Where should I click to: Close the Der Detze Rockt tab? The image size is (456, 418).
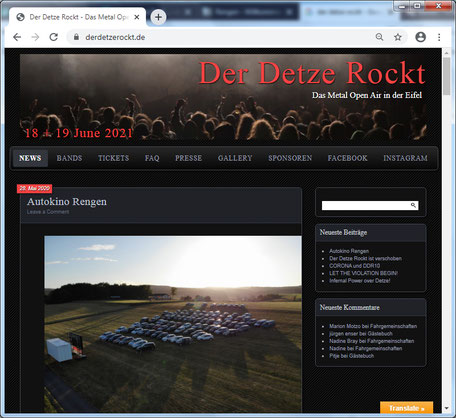137,17
